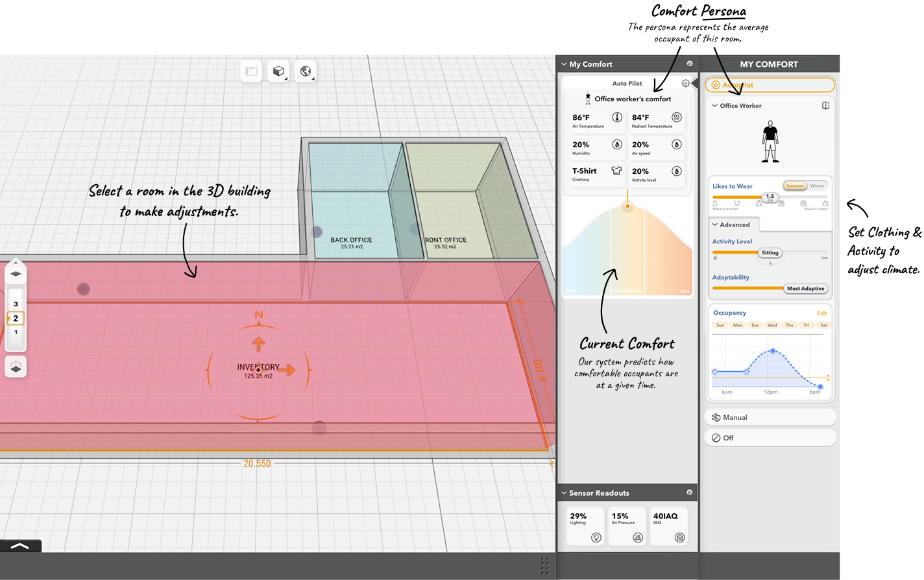The image size is (924, 580).
Task: Click the office worker persona figure
Action: [x=770, y=141]
